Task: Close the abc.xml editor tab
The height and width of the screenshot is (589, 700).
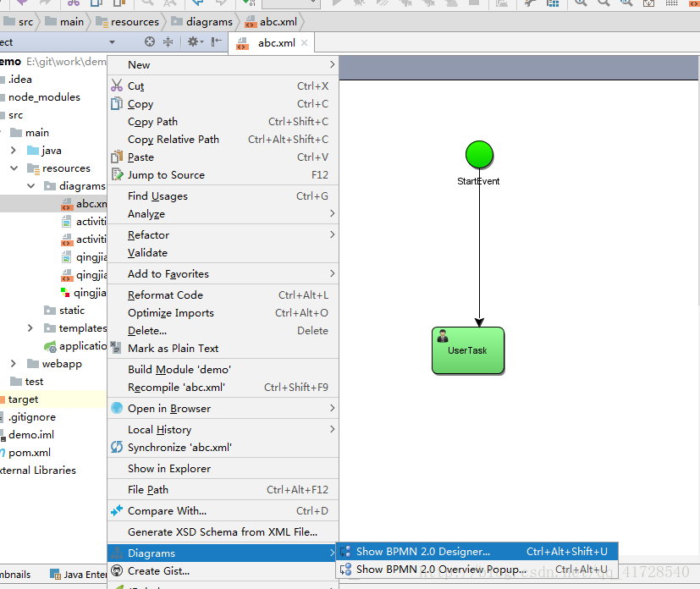Action: pos(304,43)
